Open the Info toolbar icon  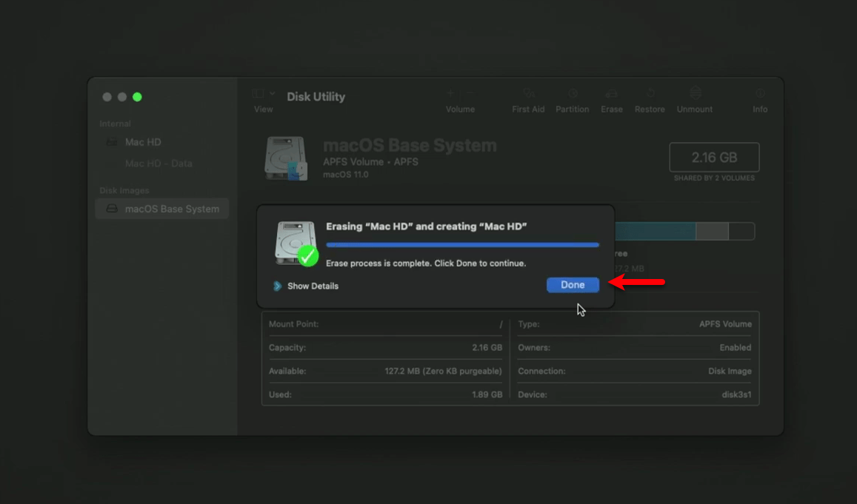760,94
